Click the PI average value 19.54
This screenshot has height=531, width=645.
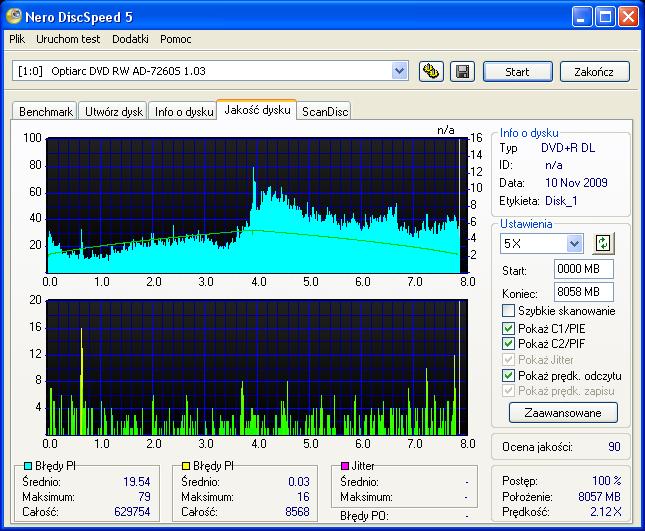tap(137, 481)
